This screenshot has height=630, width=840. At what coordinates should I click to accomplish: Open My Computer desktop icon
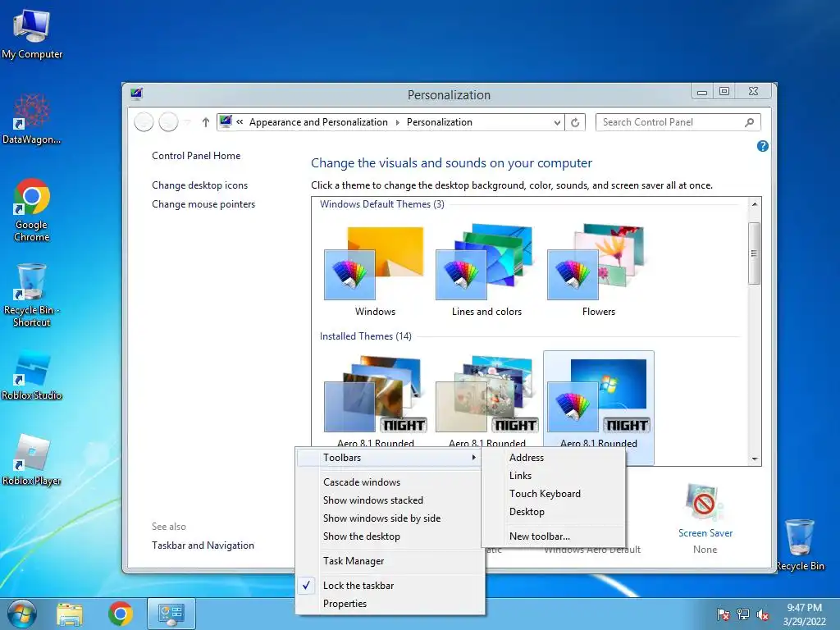pyautogui.click(x=32, y=33)
